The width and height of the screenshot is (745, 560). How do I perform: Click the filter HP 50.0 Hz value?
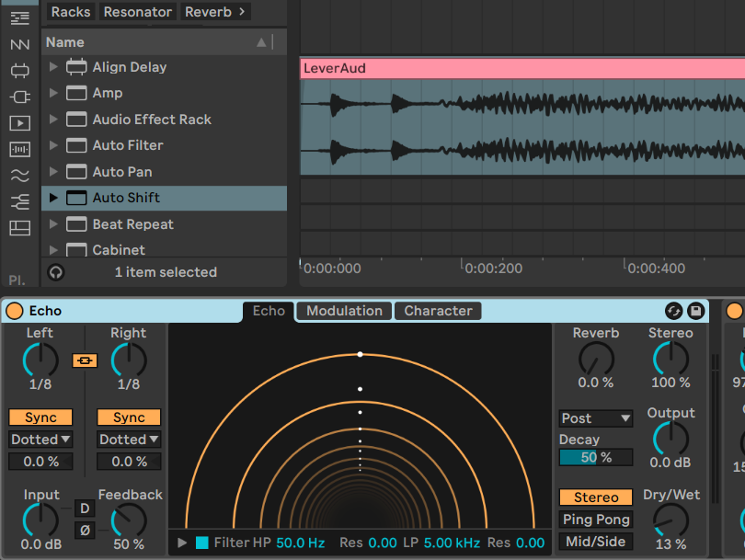point(300,543)
